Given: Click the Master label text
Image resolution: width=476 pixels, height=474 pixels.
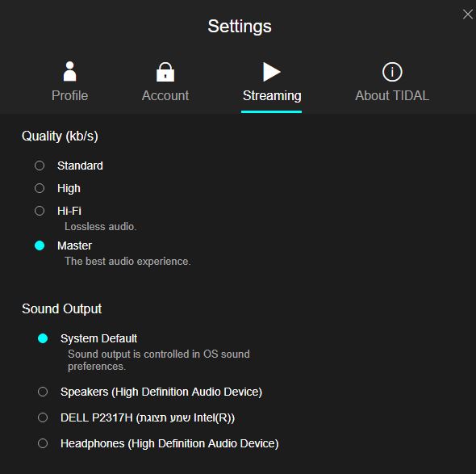Looking at the screenshot, I should click(x=74, y=245).
